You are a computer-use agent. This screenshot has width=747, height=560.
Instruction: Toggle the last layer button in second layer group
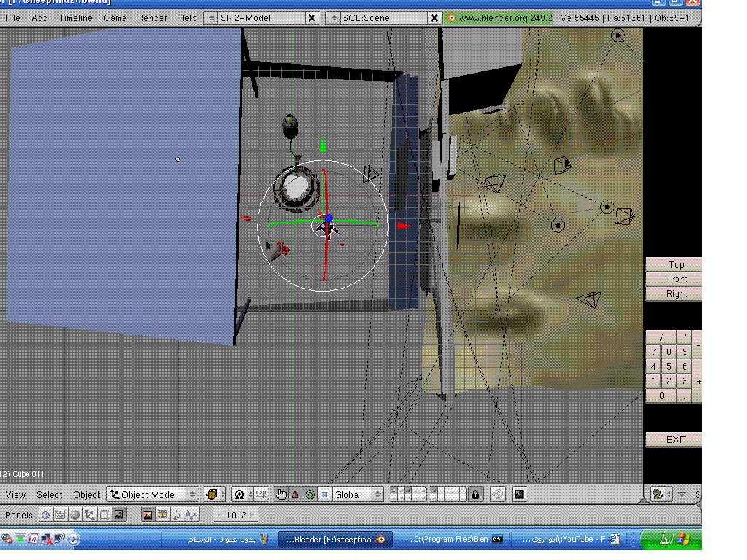pyautogui.click(x=462, y=497)
